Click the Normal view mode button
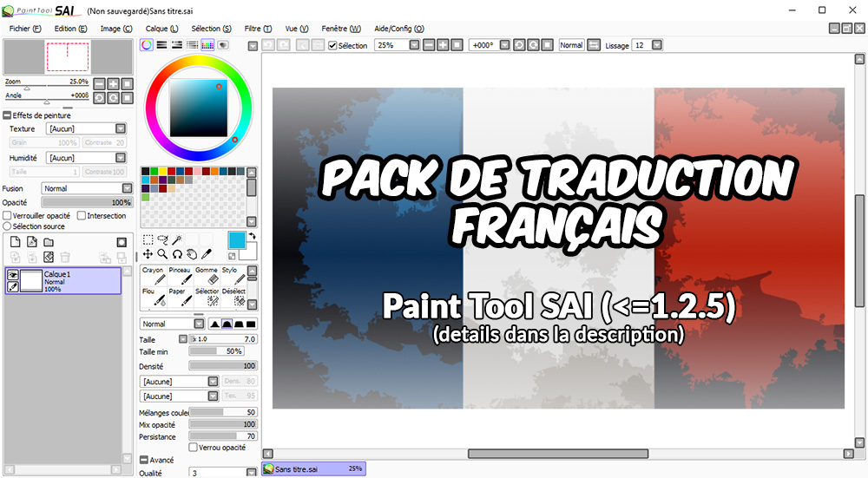The image size is (868, 478). pyautogui.click(x=571, y=45)
